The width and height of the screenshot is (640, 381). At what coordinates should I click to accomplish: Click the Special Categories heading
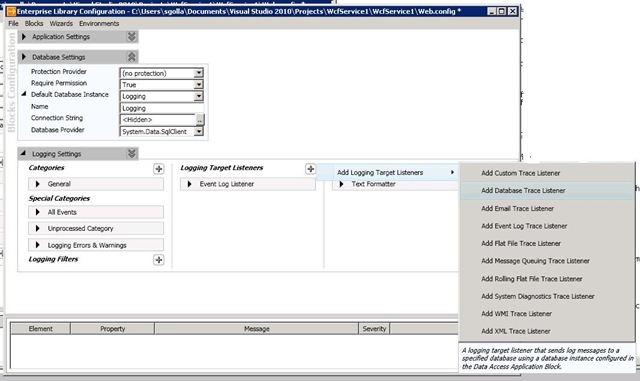[59, 198]
